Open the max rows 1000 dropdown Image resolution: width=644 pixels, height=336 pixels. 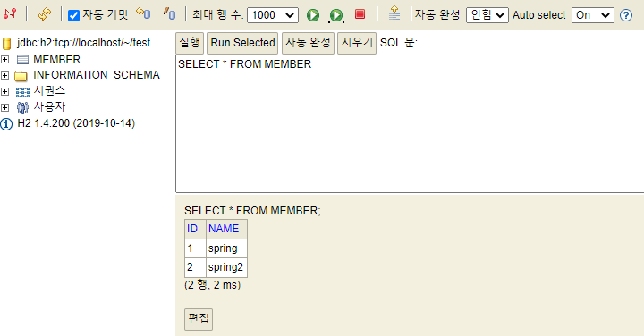273,15
